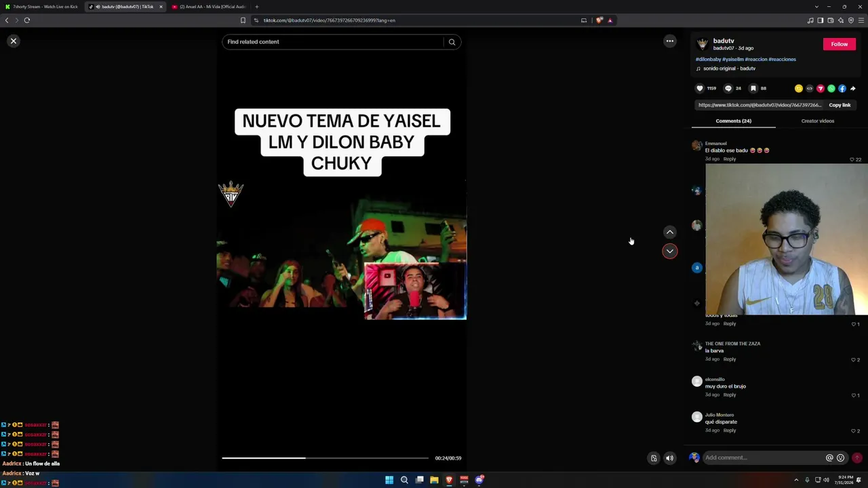Image resolution: width=868 pixels, height=488 pixels.
Task: Share the video to WhatsApp
Action: click(x=831, y=88)
